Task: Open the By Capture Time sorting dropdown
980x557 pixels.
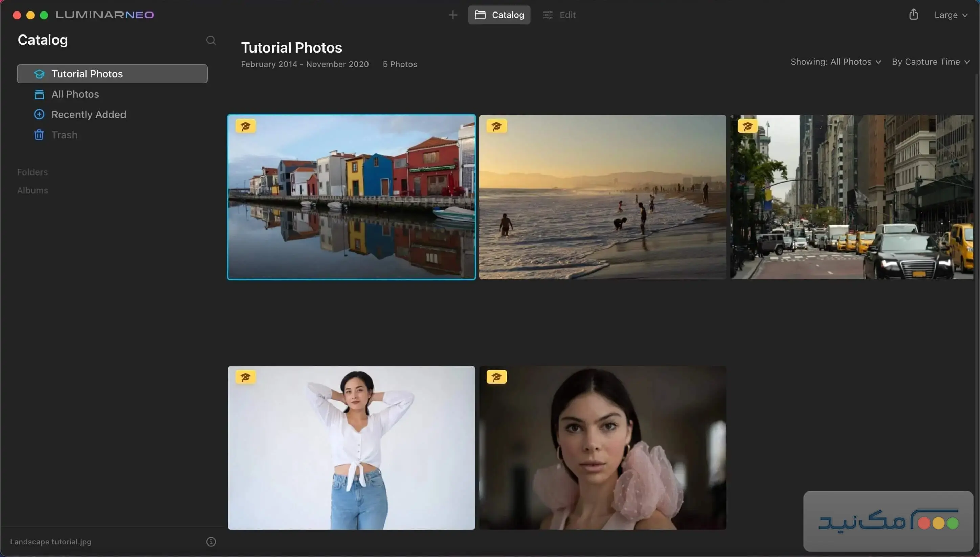Action: coord(930,62)
